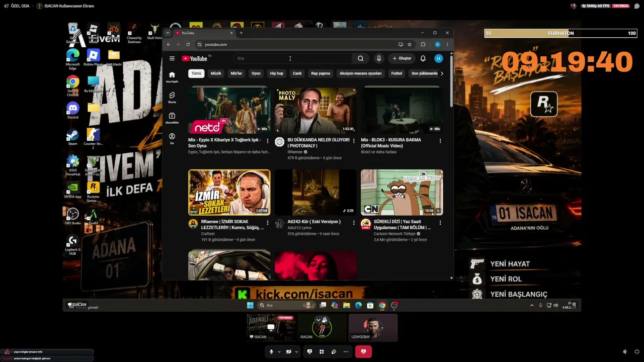Image resolution: width=644 pixels, height=362 pixels.
Task: Click the YouTube search magnifier button
Action: tap(361, 58)
